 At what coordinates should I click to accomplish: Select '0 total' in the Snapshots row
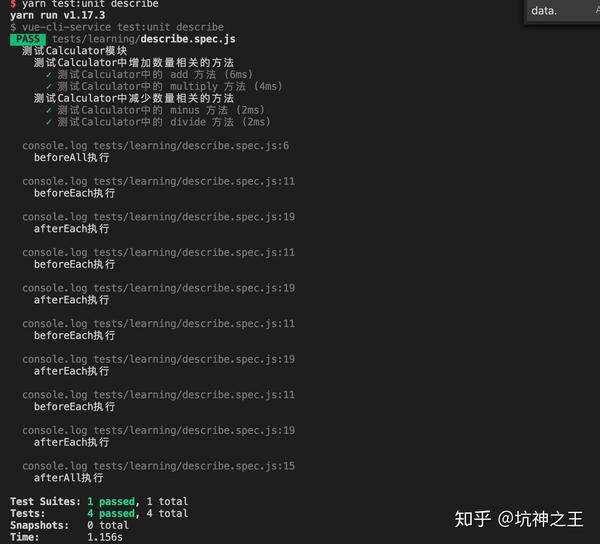pyautogui.click(x=108, y=525)
